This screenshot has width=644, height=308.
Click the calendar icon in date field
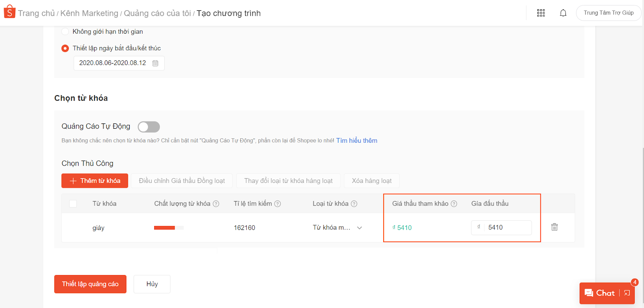[155, 63]
